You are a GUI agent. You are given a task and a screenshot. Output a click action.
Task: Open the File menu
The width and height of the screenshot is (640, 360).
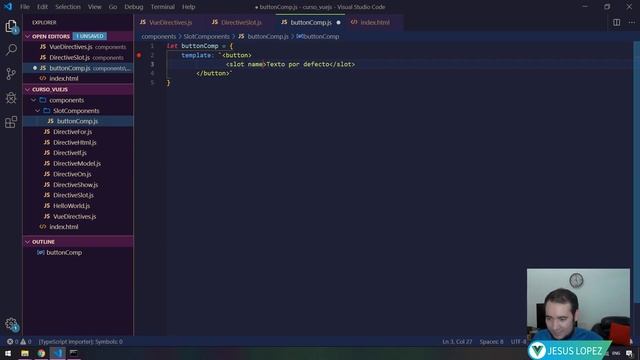tap(25, 7)
